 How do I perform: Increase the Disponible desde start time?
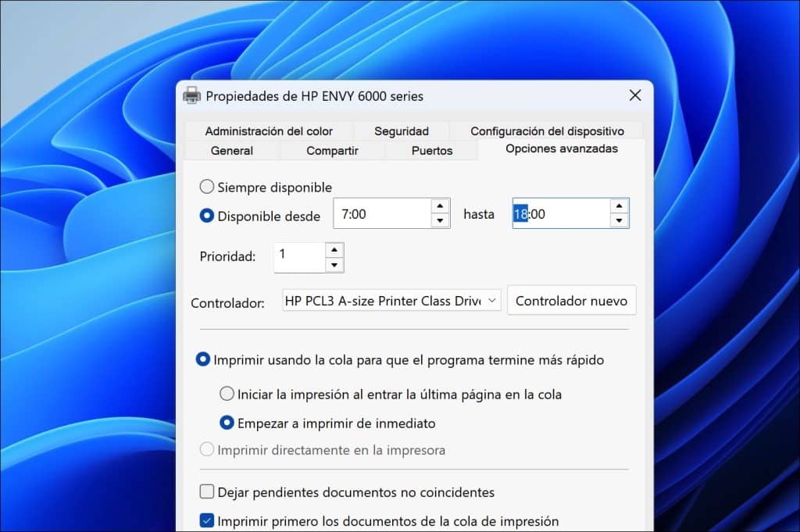(441, 206)
